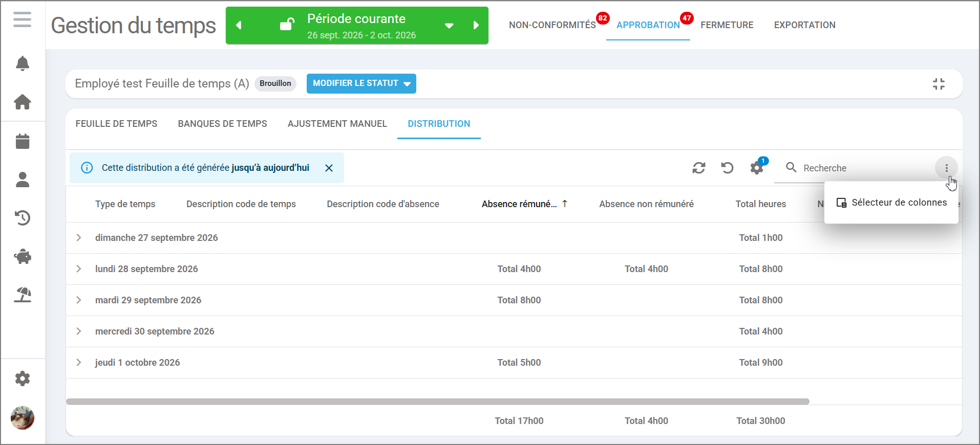Image resolution: width=980 pixels, height=445 pixels.
Task: Open the Banques de temps tab
Action: 223,124
